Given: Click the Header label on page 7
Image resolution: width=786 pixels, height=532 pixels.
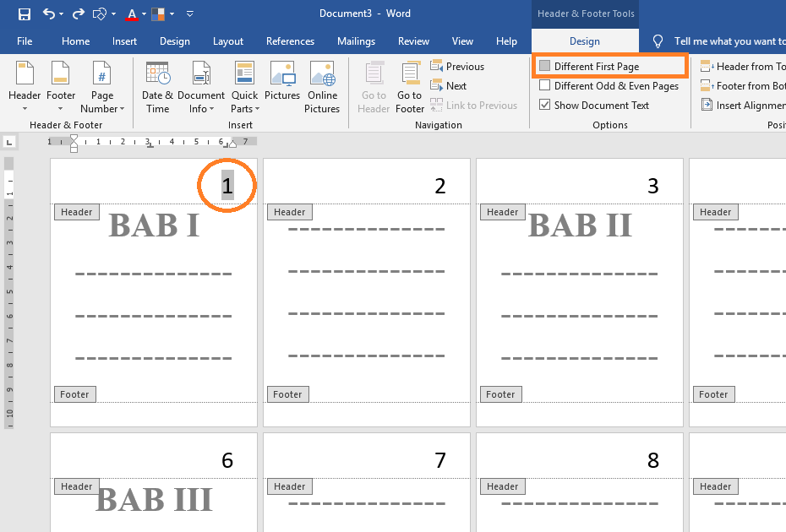Looking at the screenshot, I should click(290, 486).
